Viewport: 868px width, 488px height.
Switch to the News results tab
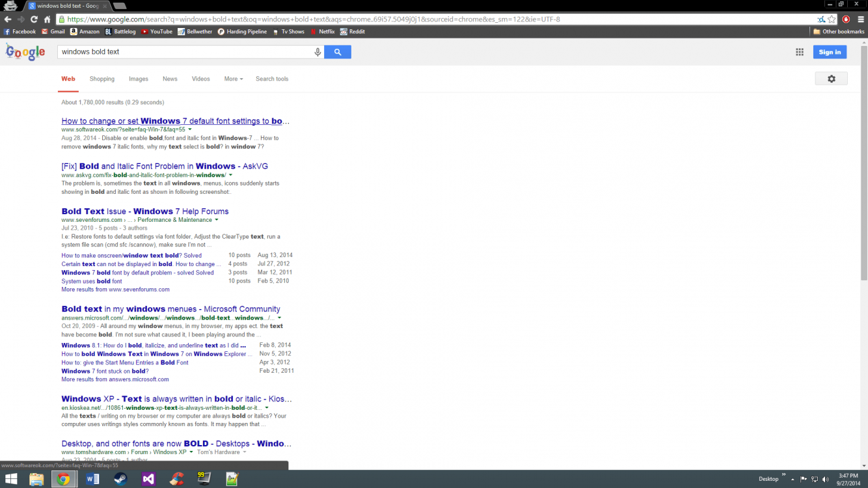[170, 79]
